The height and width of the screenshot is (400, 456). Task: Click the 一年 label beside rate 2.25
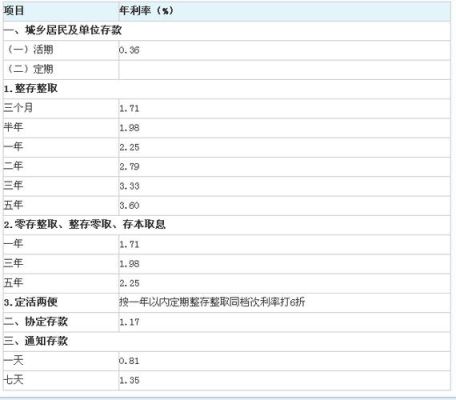13,147
